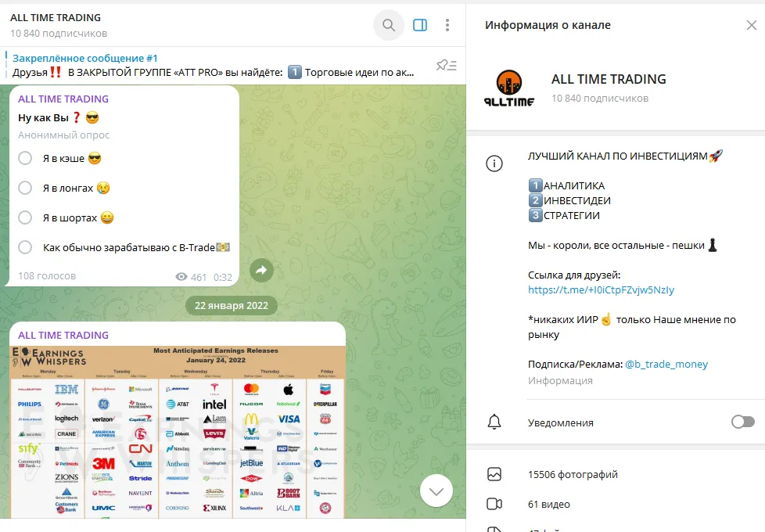This screenshot has width=765, height=532.
Task: Click the channel name in the info panel
Action: pyautogui.click(x=609, y=79)
